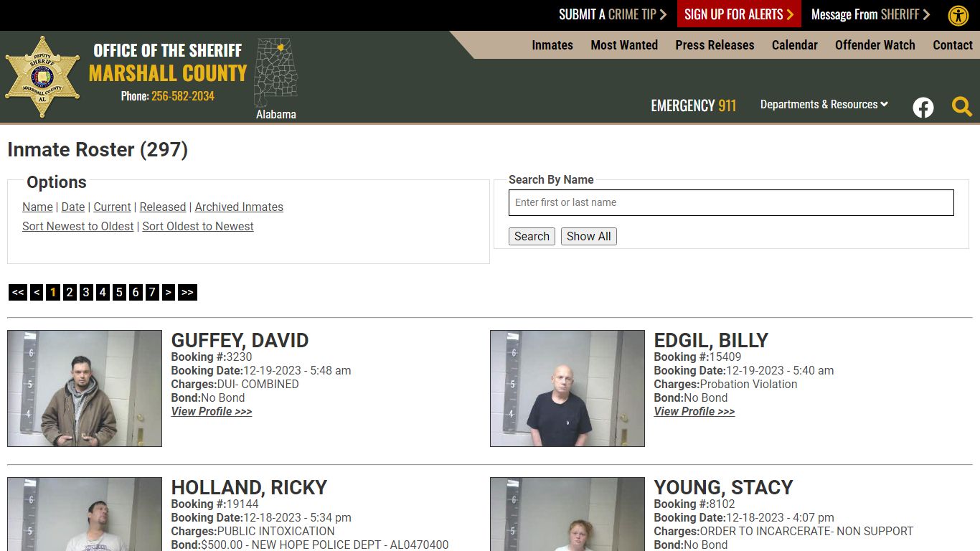Go to pagination page 7

(x=152, y=292)
